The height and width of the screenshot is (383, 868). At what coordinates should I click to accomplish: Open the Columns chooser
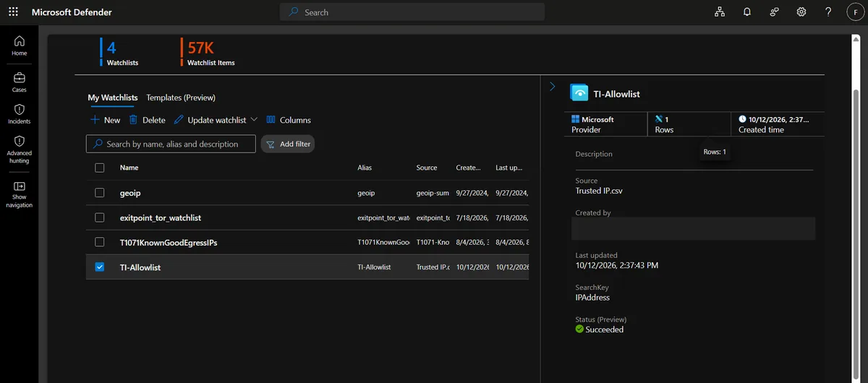click(289, 120)
